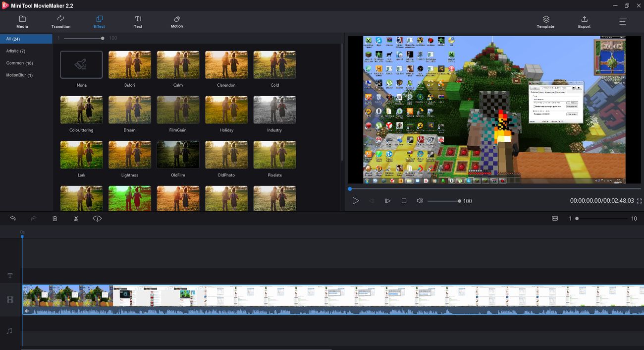Open the hamburger menu
The image size is (644, 350).
(x=623, y=22)
